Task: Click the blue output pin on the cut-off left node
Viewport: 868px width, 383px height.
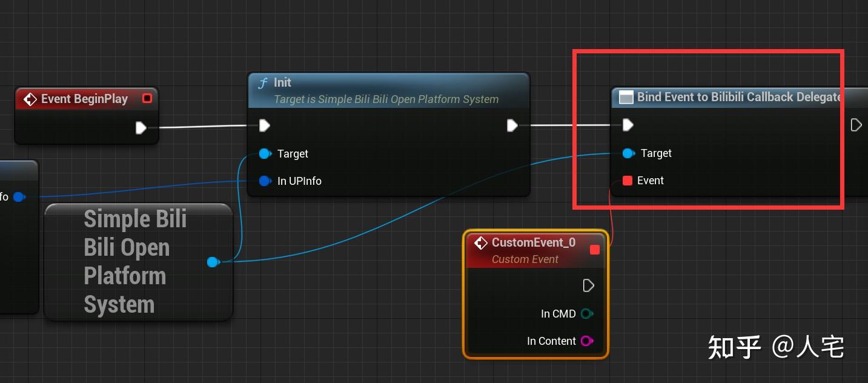Action: coord(19,197)
